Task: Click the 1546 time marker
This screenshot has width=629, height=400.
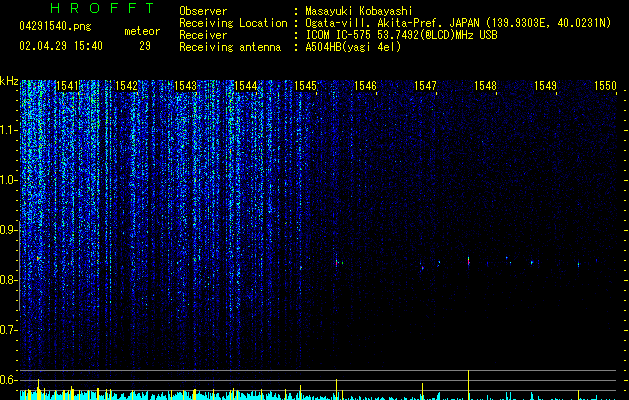Action: (x=365, y=86)
